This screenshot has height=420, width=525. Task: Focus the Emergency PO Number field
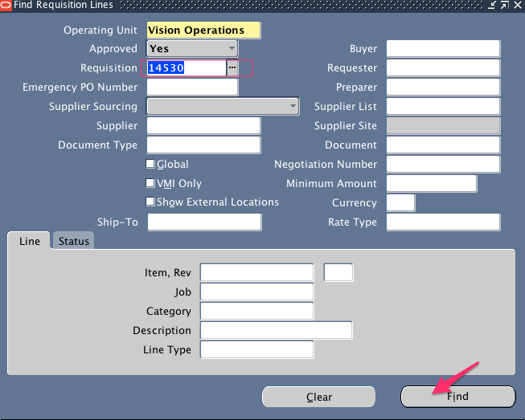click(192, 87)
